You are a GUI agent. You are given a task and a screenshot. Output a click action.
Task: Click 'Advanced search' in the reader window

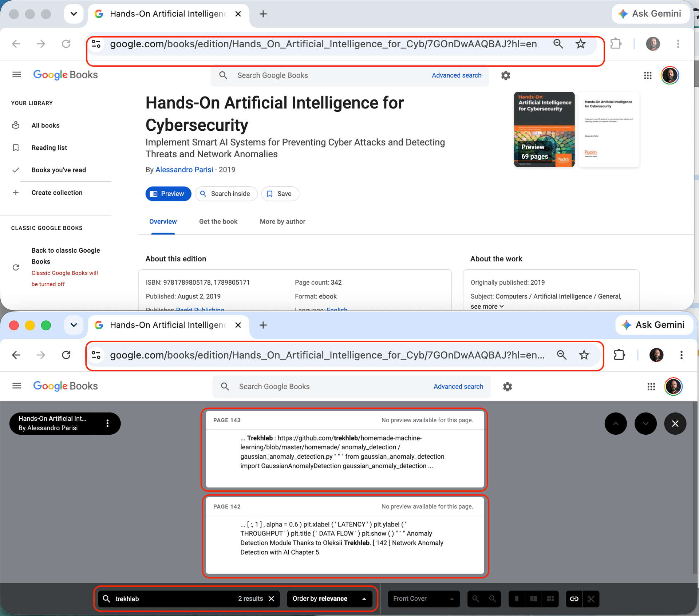coord(458,387)
